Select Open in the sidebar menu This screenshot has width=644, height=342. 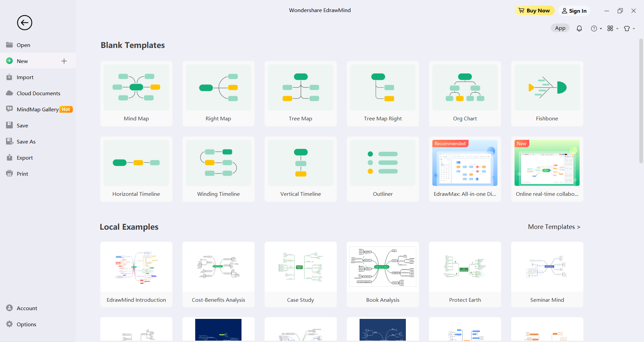[38, 45]
